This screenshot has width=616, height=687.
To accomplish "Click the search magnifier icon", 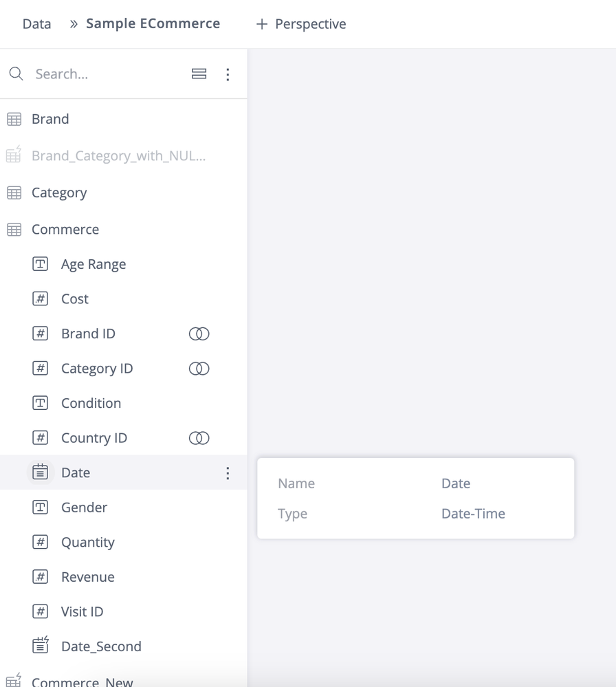I will click(16, 74).
